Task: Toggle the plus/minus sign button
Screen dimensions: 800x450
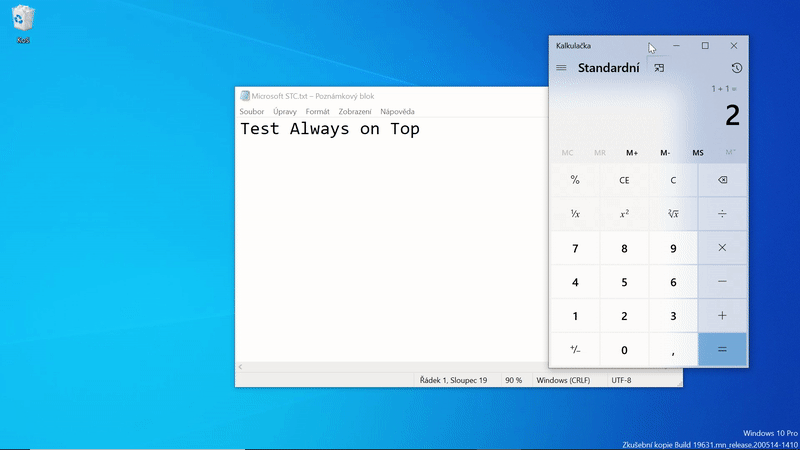Action: [x=575, y=350]
